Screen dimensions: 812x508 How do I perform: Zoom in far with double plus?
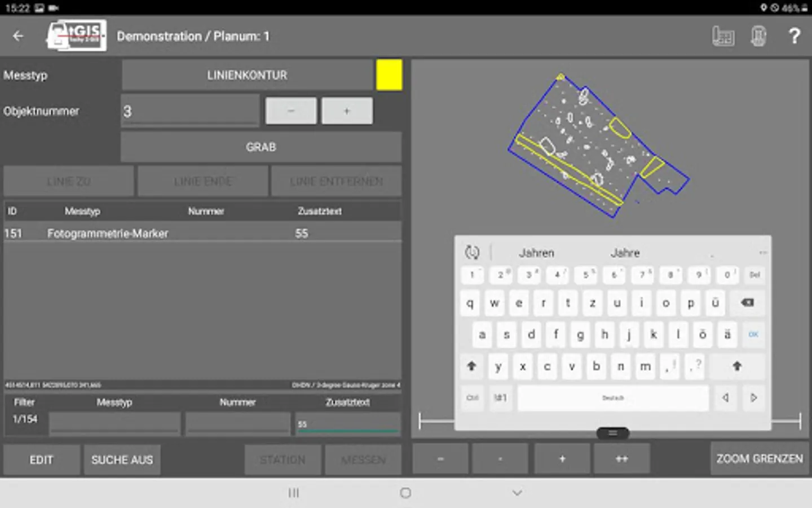pyautogui.click(x=621, y=458)
